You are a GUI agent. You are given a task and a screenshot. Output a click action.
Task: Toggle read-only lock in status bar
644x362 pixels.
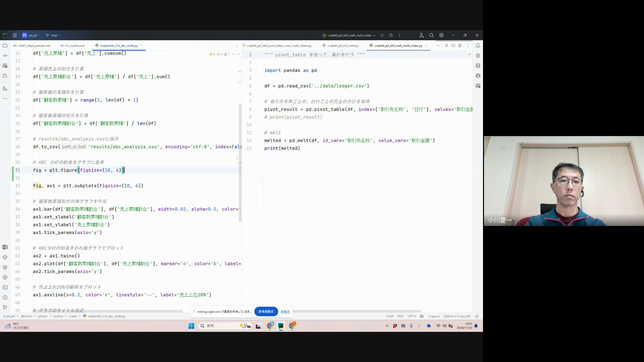pyautogui.click(x=477, y=316)
